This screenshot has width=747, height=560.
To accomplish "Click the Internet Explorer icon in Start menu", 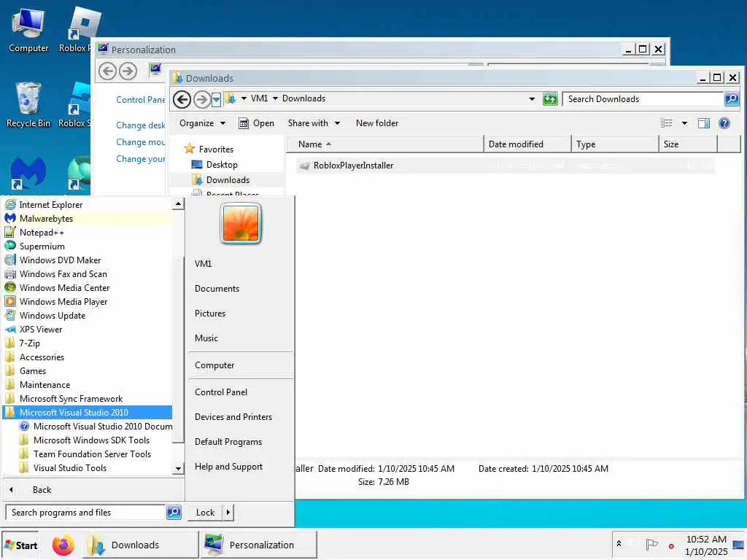I will [x=10, y=205].
